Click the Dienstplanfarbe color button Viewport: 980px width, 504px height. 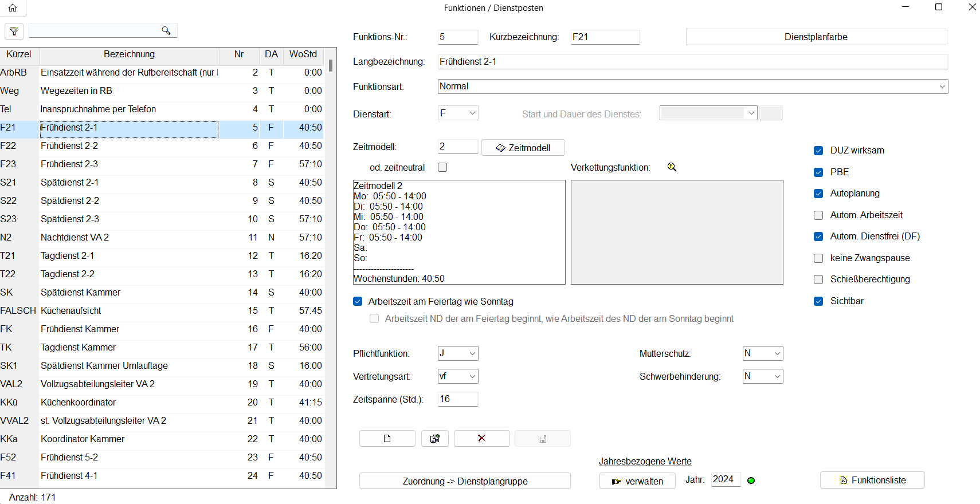(x=816, y=37)
